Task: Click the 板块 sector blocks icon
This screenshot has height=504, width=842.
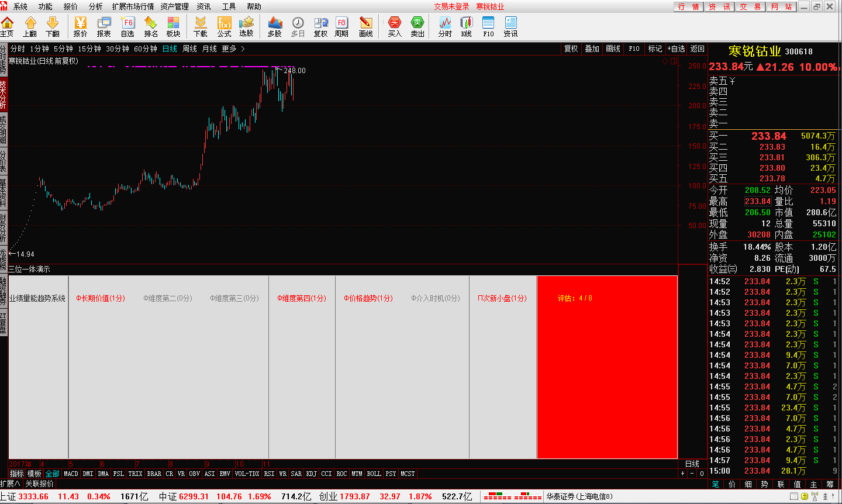Action: click(x=173, y=27)
